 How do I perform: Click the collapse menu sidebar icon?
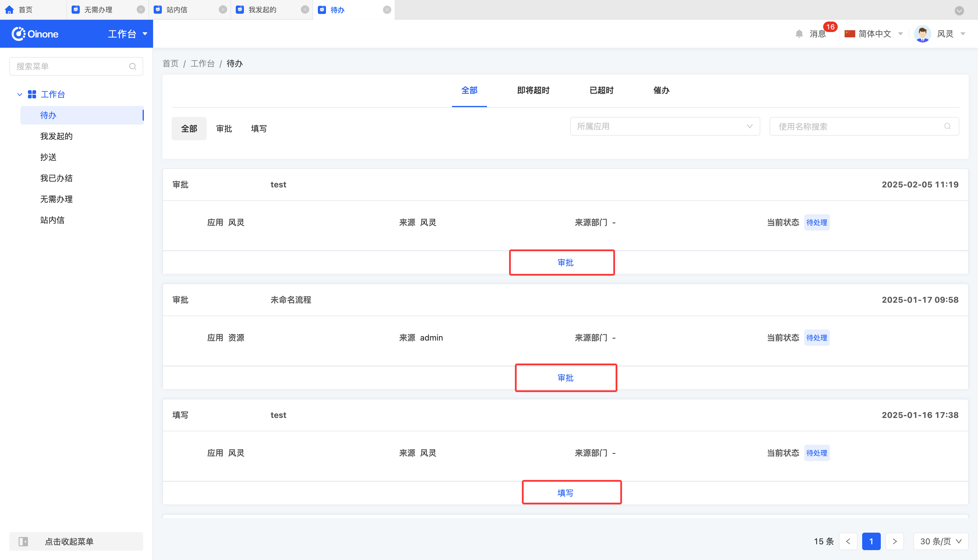24,542
